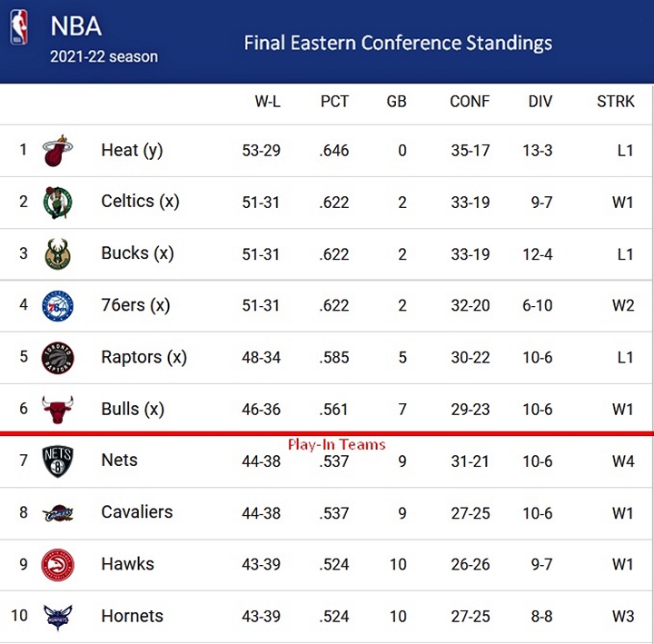This screenshot has height=644, width=654.
Task: Open the Cavaliers team name link
Action: click(x=136, y=512)
